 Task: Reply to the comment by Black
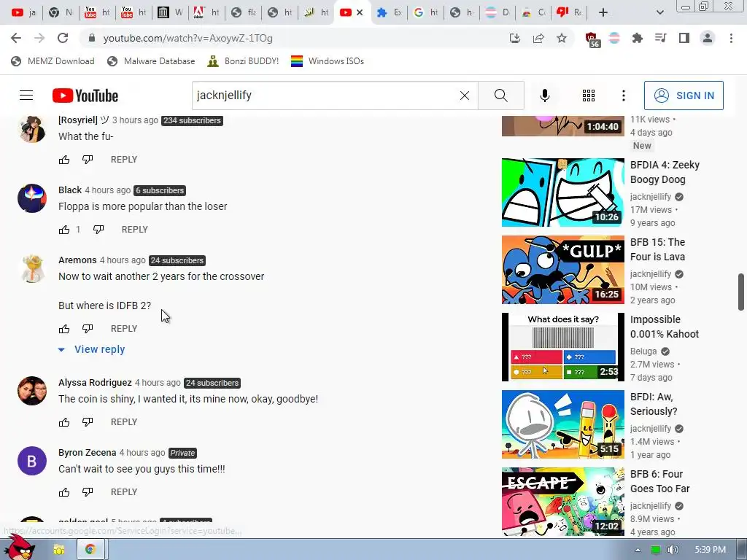click(x=134, y=230)
